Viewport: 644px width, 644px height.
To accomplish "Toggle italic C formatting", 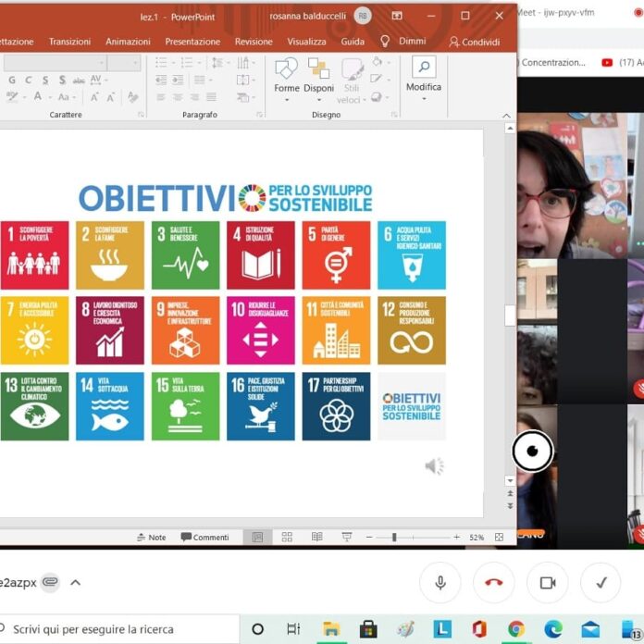I will pyautogui.click(x=28, y=80).
